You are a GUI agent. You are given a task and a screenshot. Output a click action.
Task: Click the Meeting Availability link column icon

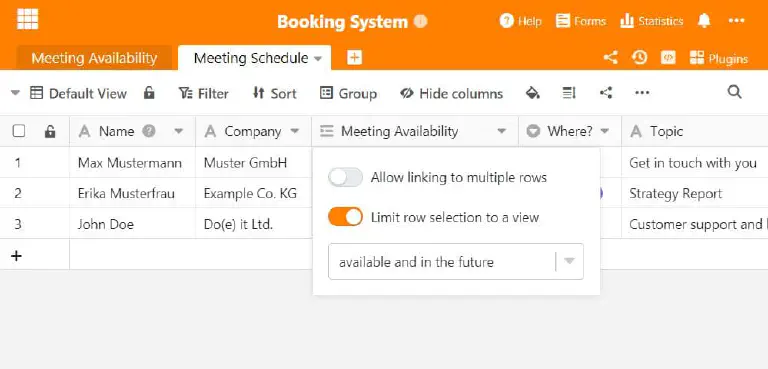pos(327,131)
